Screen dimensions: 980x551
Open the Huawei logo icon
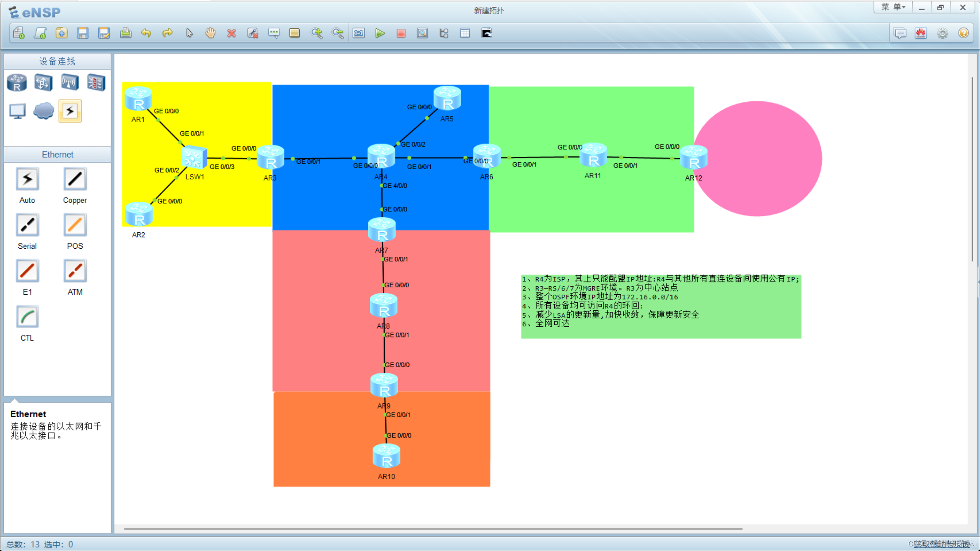921,33
